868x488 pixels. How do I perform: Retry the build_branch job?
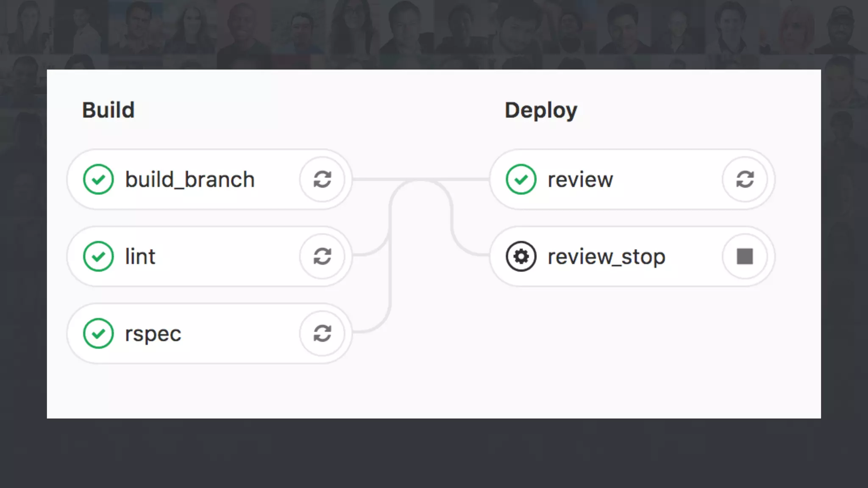[322, 179]
